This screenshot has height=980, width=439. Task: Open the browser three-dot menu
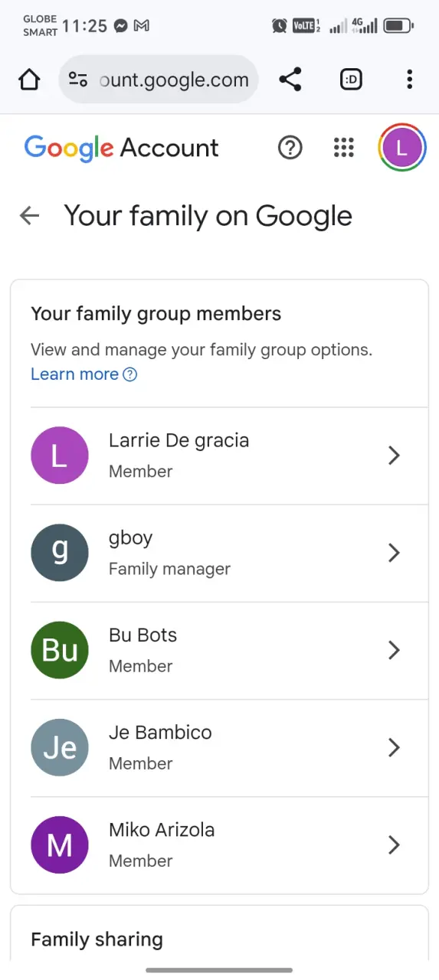click(x=410, y=80)
